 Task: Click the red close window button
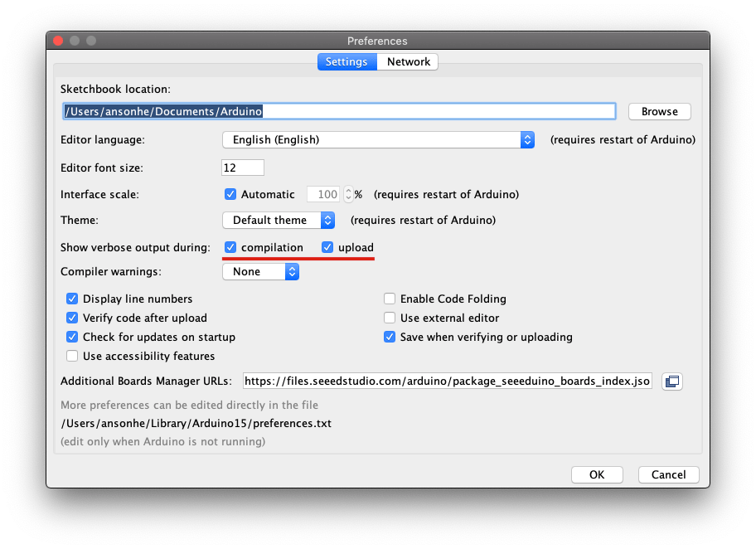pos(58,41)
